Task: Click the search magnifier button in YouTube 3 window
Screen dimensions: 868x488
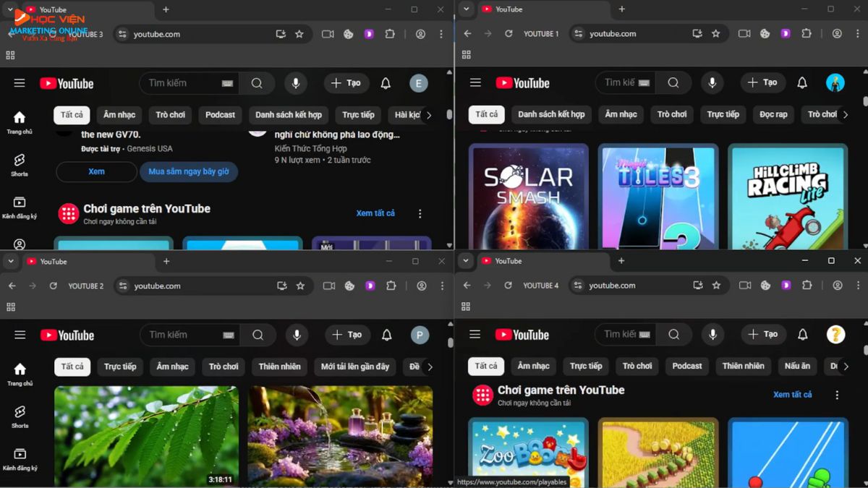Action: point(257,83)
